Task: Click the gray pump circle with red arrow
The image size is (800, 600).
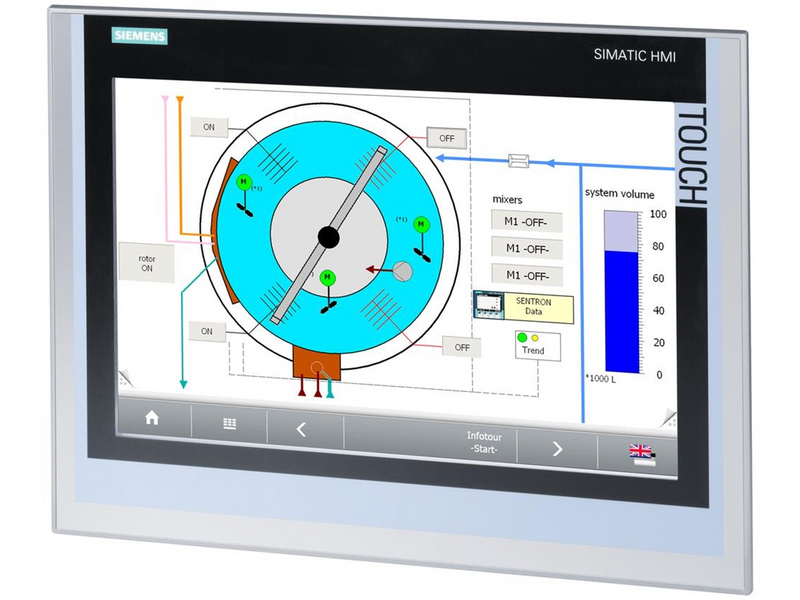Action: pos(402,271)
